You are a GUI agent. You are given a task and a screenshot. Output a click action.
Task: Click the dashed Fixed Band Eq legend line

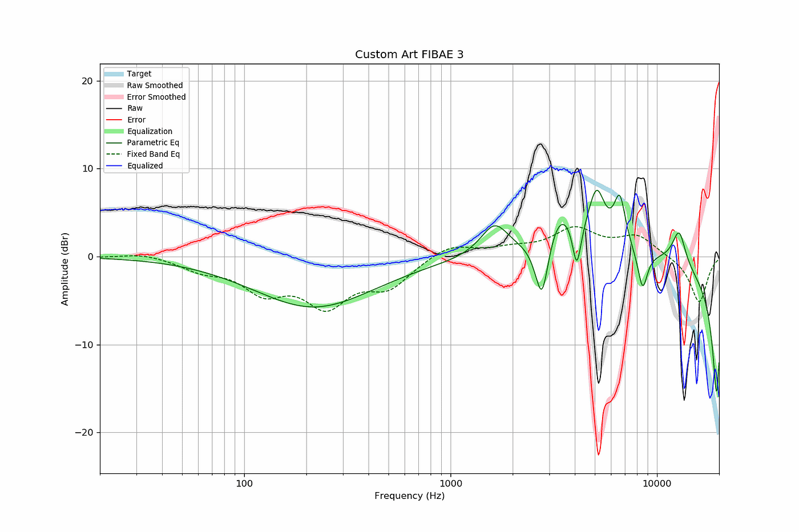point(114,154)
